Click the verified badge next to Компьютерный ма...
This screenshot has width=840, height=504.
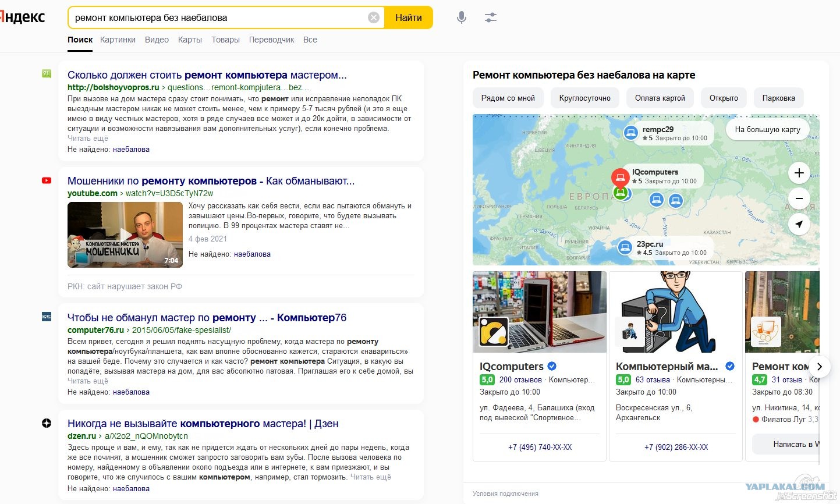[x=730, y=366]
